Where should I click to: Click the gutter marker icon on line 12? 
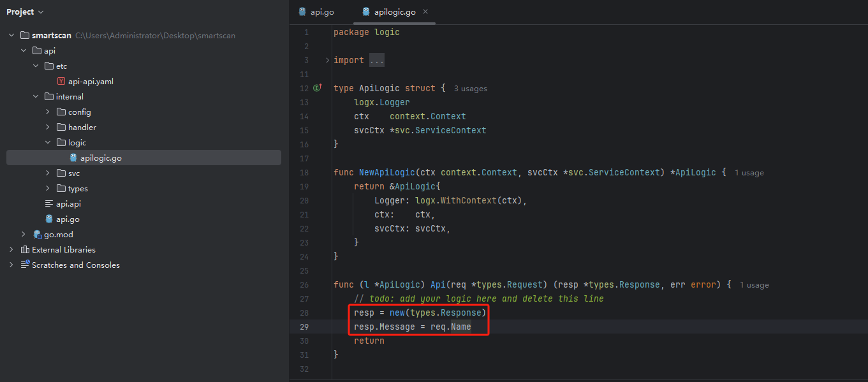click(317, 88)
